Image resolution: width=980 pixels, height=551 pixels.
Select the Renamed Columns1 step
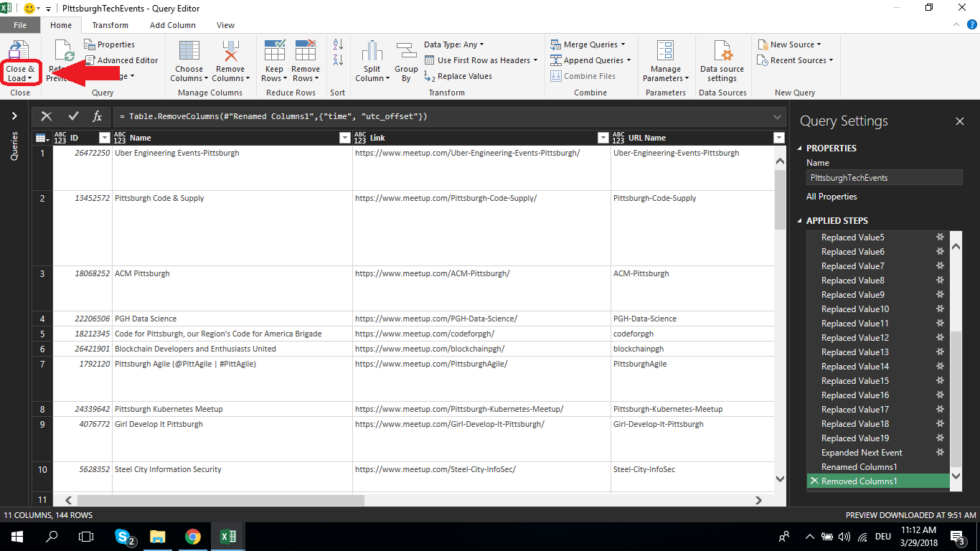point(878,466)
